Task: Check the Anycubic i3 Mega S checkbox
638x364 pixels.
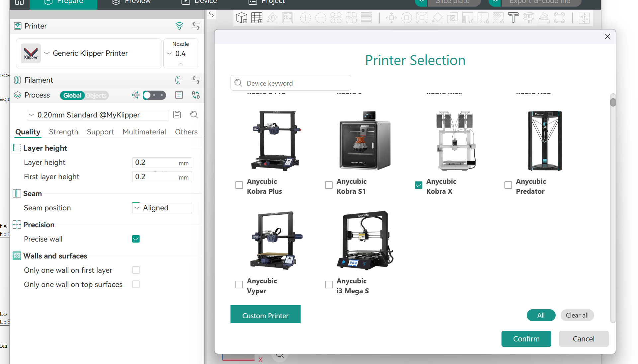Action: tap(329, 285)
